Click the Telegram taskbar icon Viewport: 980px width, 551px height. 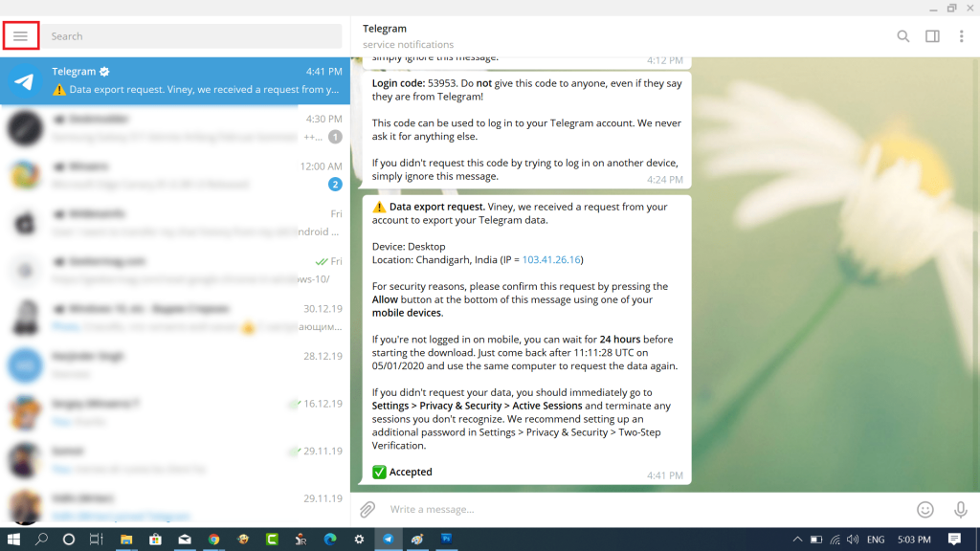[x=389, y=540]
